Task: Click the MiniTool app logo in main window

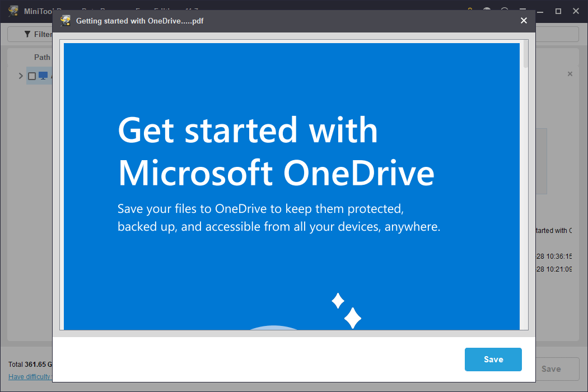Action: 13,11
